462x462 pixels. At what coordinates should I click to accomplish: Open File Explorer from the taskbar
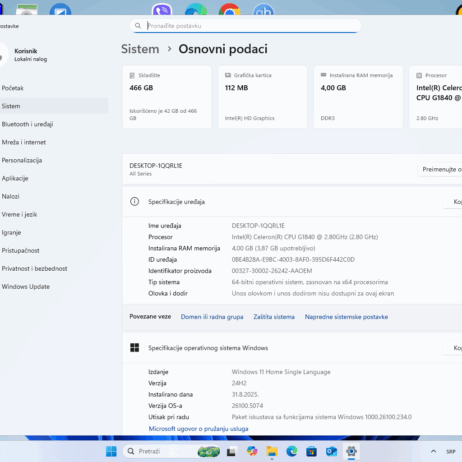[272, 451]
